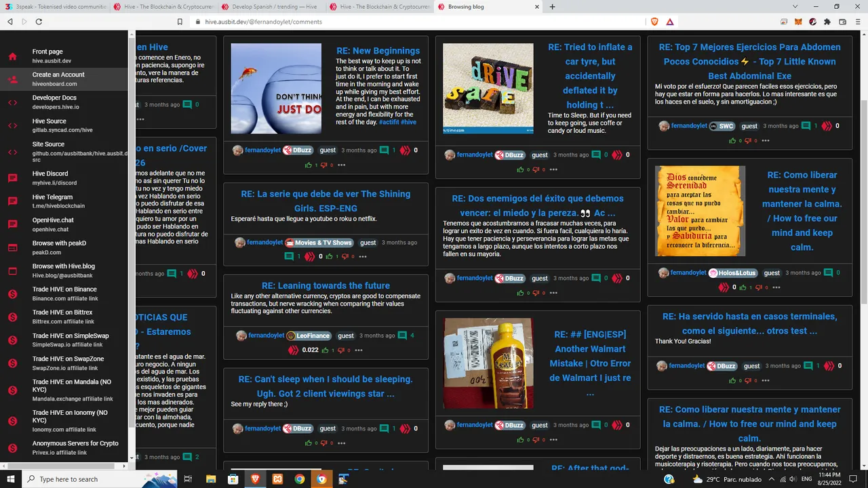
Task: Upvote the New Beginnings comment
Action: (x=309, y=165)
